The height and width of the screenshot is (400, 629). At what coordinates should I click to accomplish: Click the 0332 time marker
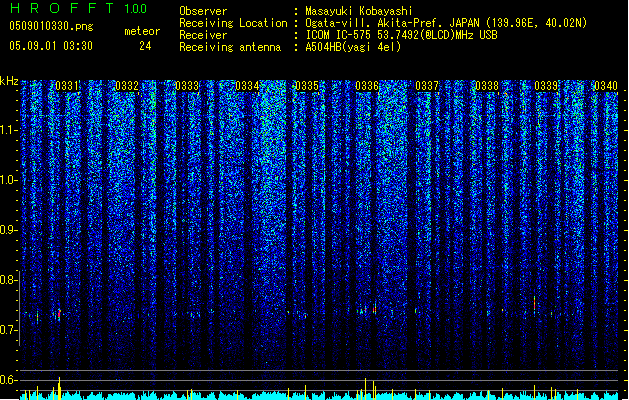(127, 86)
